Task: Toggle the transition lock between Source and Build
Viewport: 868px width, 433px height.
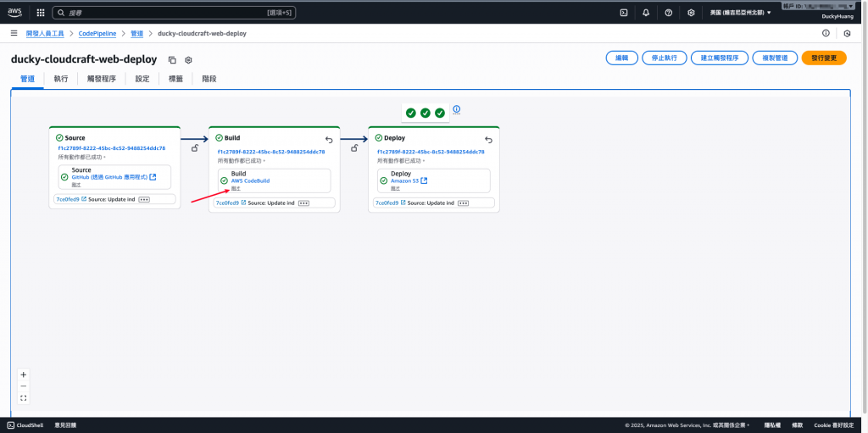Action: (x=195, y=147)
